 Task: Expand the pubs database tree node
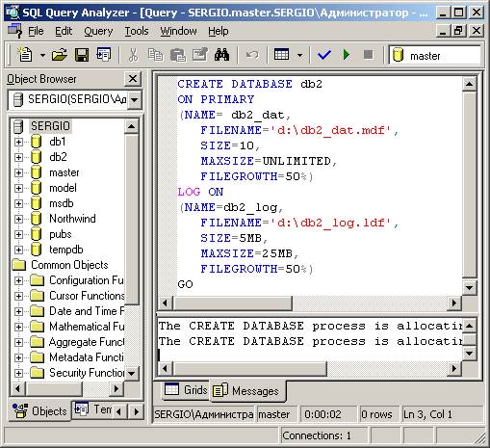(x=18, y=234)
